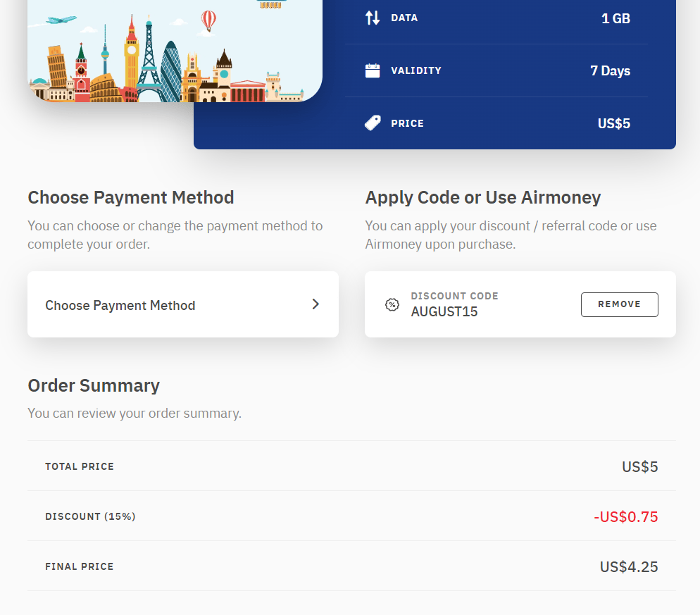Click the Total Price row

point(351,466)
